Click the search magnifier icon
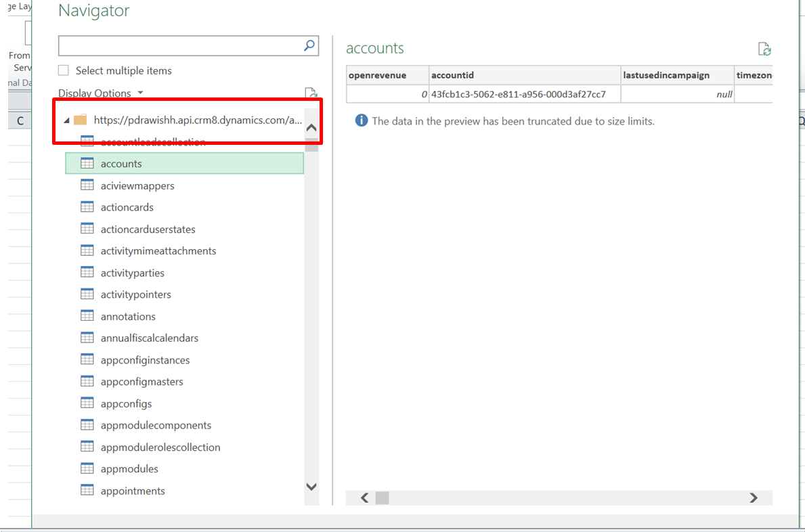 pyautogui.click(x=309, y=46)
